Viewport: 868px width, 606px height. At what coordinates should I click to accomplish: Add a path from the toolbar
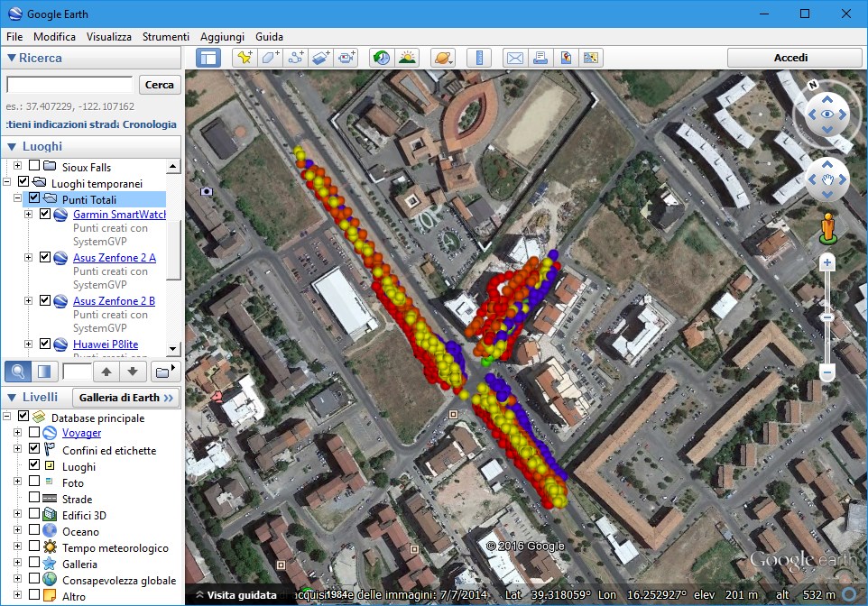point(296,58)
